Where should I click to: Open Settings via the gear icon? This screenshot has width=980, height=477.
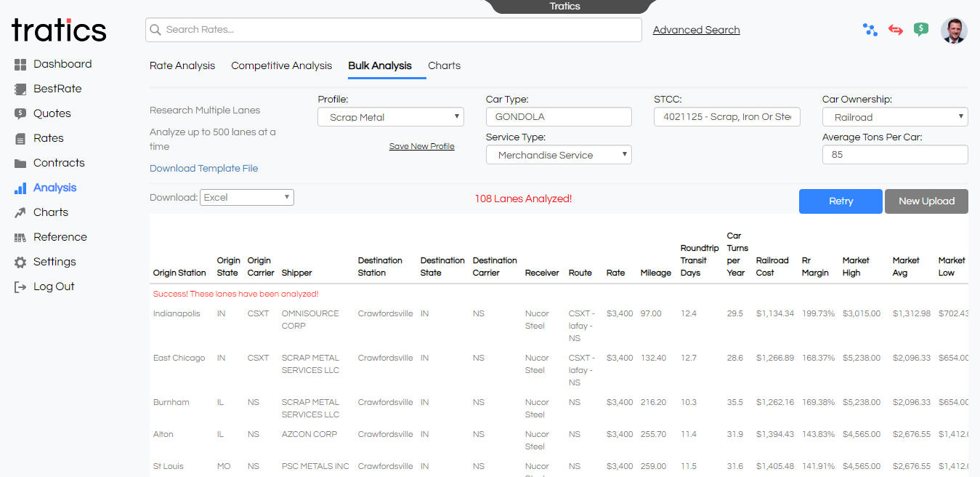pos(20,262)
